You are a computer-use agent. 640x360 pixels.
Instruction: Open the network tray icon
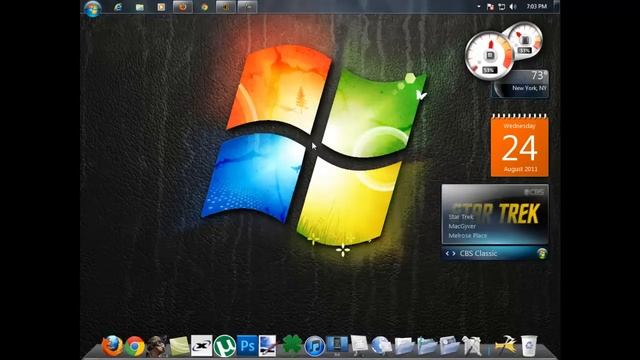point(502,7)
